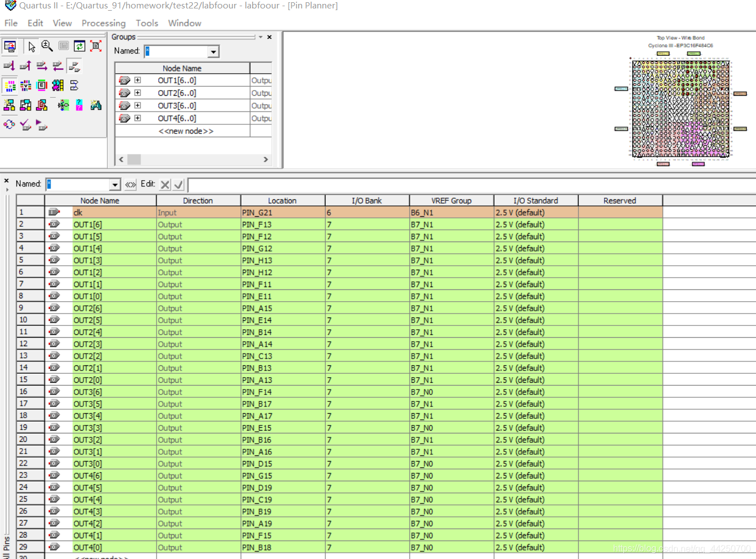This screenshot has height=559, width=756.
Task: Click the green checkered pin migration icon
Action: click(64, 105)
